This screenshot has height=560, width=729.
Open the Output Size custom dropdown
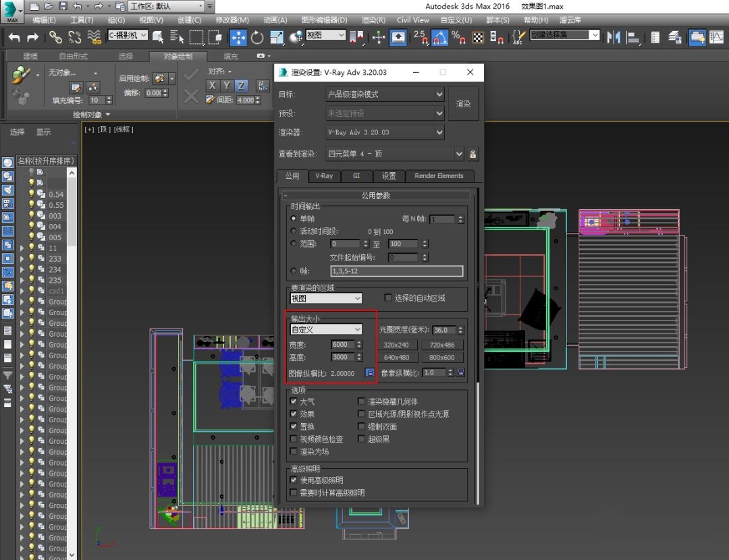point(326,329)
